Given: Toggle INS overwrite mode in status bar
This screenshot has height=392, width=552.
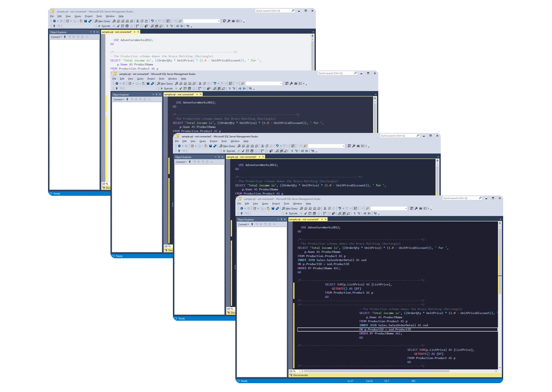Looking at the screenshot, I should (x=414, y=381).
